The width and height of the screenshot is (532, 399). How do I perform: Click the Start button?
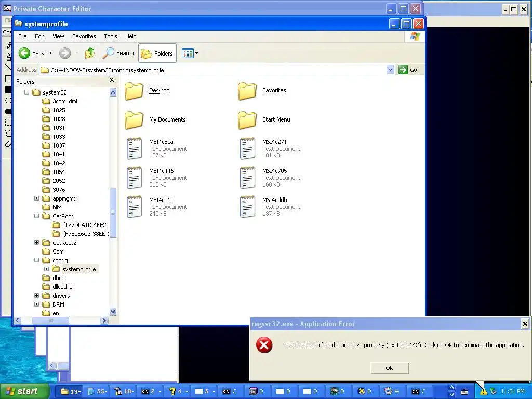(x=24, y=391)
